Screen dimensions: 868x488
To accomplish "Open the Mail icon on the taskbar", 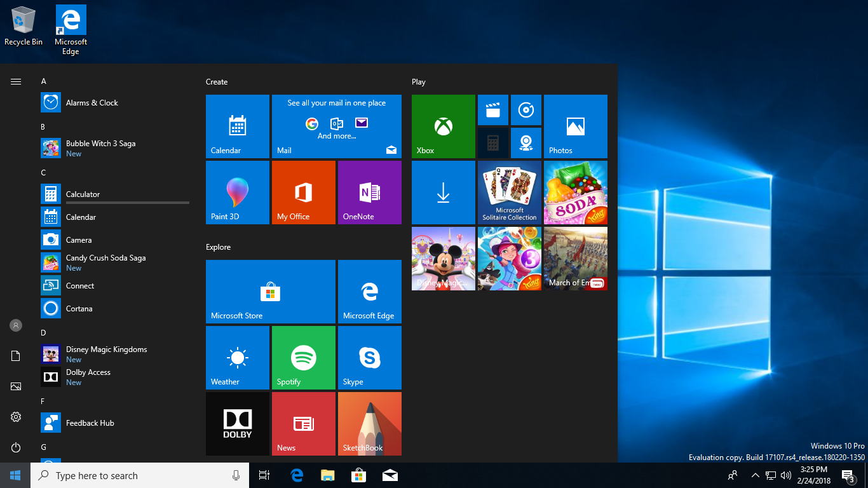I will (x=390, y=475).
